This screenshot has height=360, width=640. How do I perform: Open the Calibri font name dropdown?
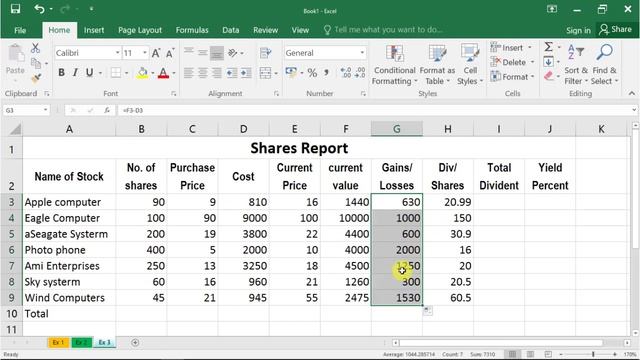click(x=118, y=53)
